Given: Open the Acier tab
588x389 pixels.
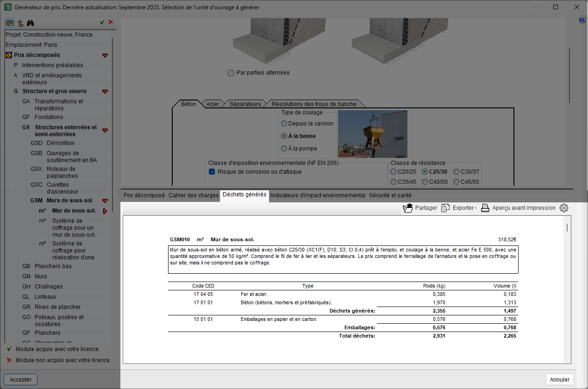Looking at the screenshot, I should click(x=213, y=104).
